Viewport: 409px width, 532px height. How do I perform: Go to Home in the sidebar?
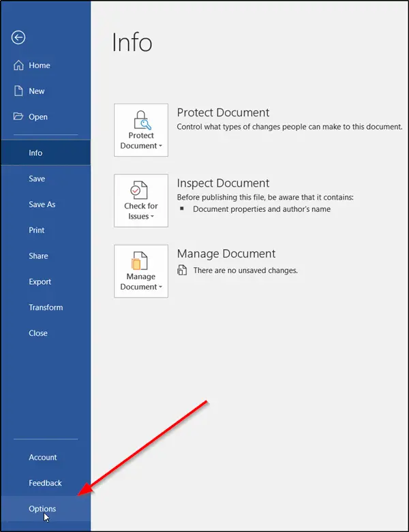(46, 65)
